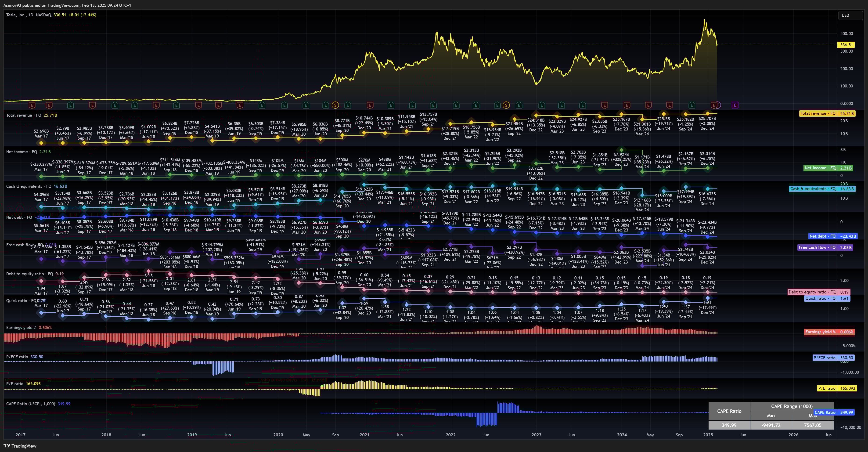Select the Total revenue · FQ pane legend at left
Viewport: 868px width, 452px height.
pos(24,115)
